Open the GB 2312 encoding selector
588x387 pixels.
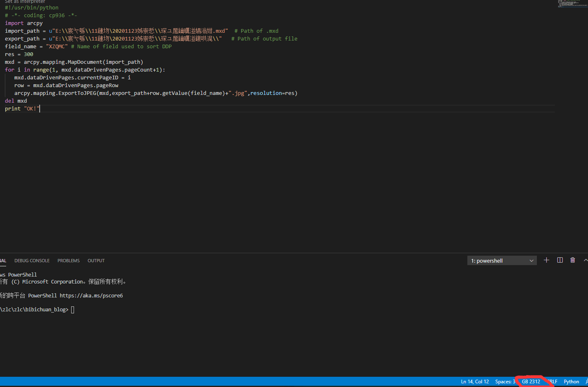coord(531,382)
